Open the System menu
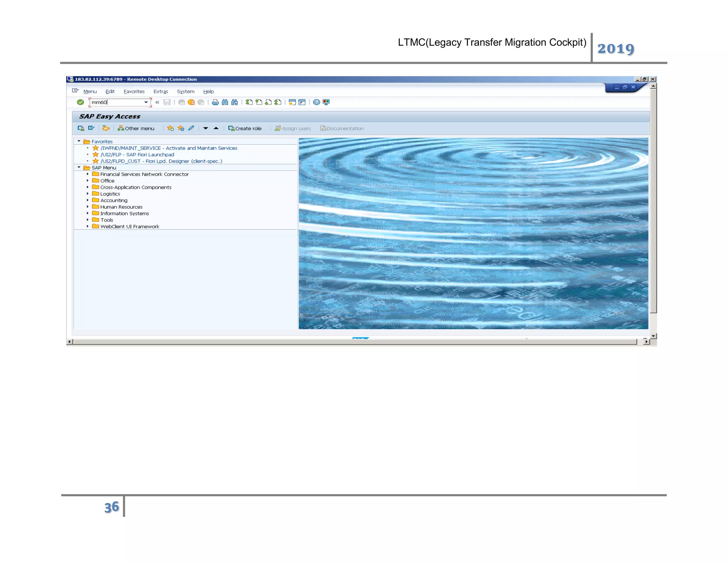The width and height of the screenshot is (728, 562). 186,91
